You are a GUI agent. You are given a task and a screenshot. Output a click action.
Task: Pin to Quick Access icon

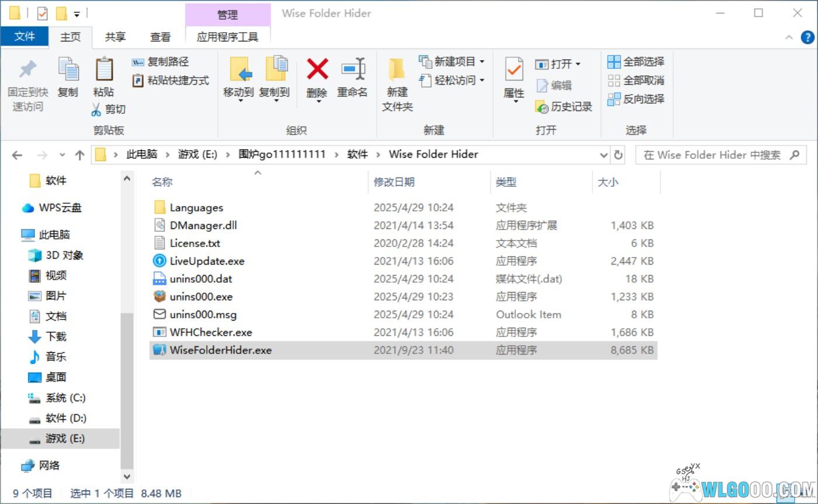pos(27,70)
